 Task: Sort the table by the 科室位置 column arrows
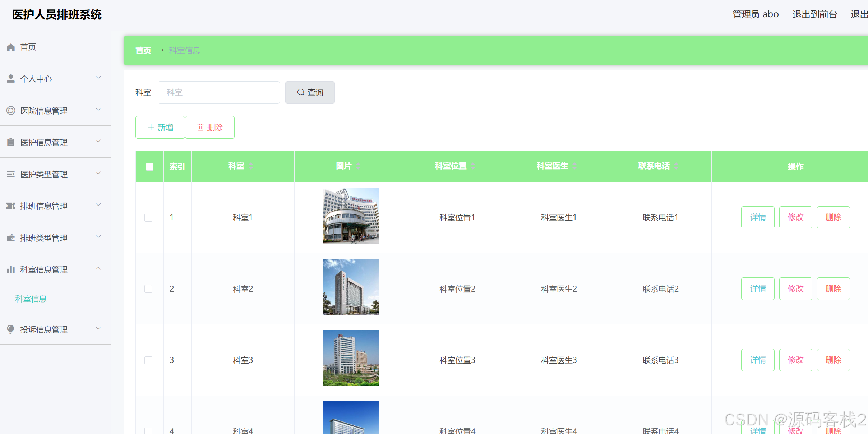tap(473, 166)
